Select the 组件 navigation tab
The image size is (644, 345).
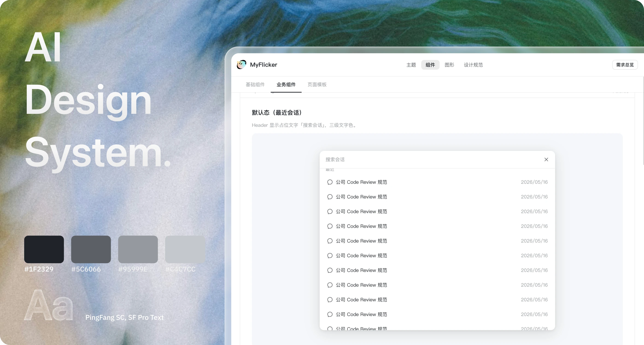pos(430,65)
